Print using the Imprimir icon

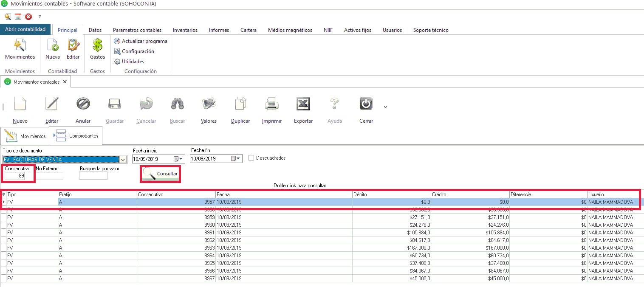click(272, 104)
